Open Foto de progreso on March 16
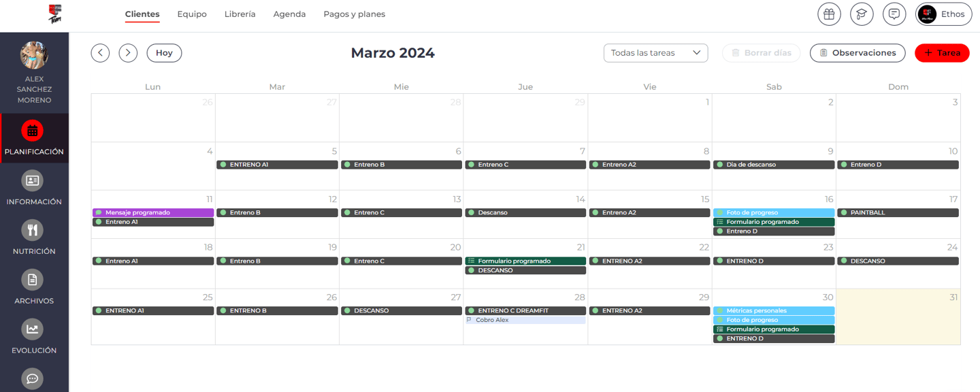Viewport: 980px width, 392px height. (774, 212)
